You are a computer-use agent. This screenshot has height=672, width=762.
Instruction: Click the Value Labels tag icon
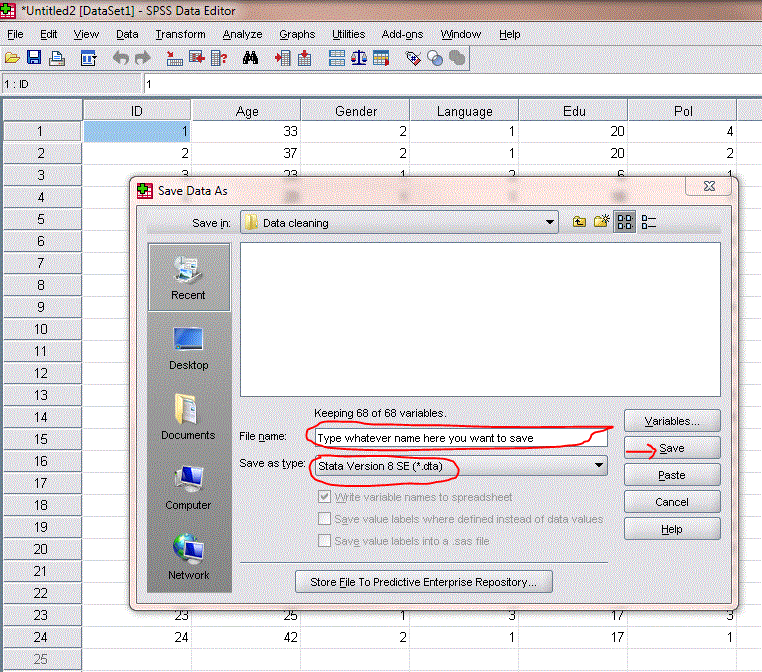pyautogui.click(x=413, y=58)
